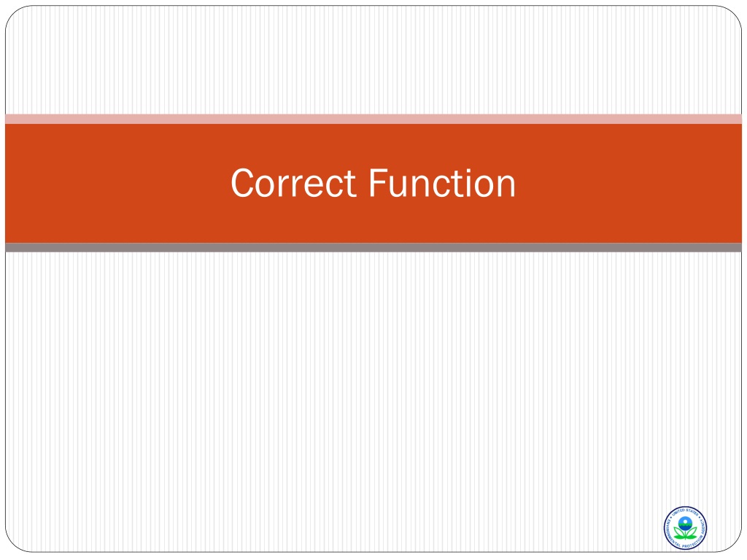Click the orange banner right of the title
The image size is (747, 560).
click(629, 183)
